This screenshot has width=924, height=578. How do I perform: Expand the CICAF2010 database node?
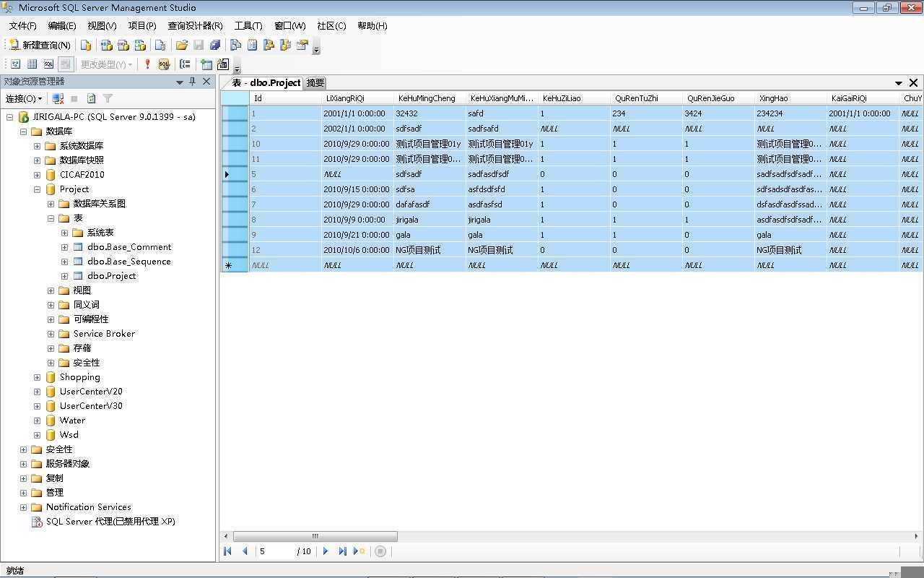(x=38, y=175)
